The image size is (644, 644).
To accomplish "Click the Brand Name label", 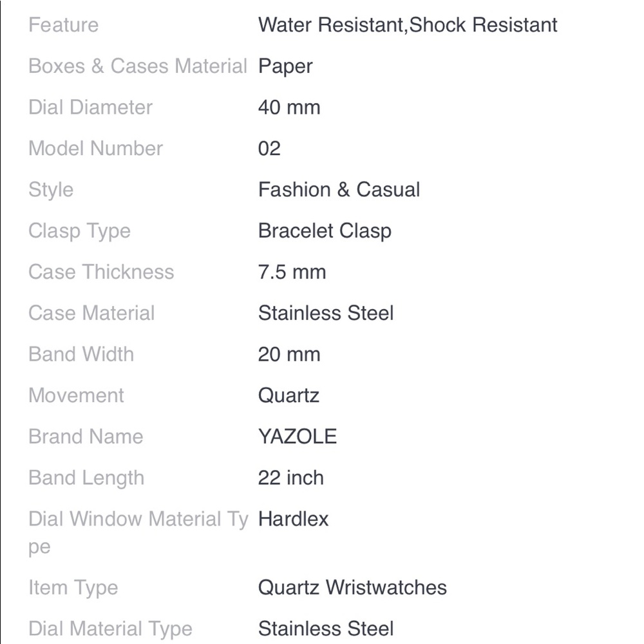I will point(86,437).
